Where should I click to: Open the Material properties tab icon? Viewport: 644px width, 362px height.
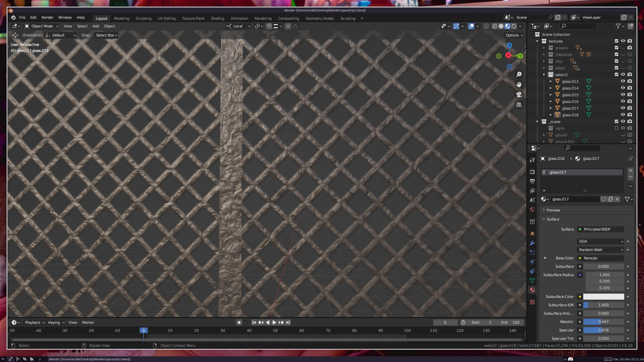pyautogui.click(x=532, y=290)
